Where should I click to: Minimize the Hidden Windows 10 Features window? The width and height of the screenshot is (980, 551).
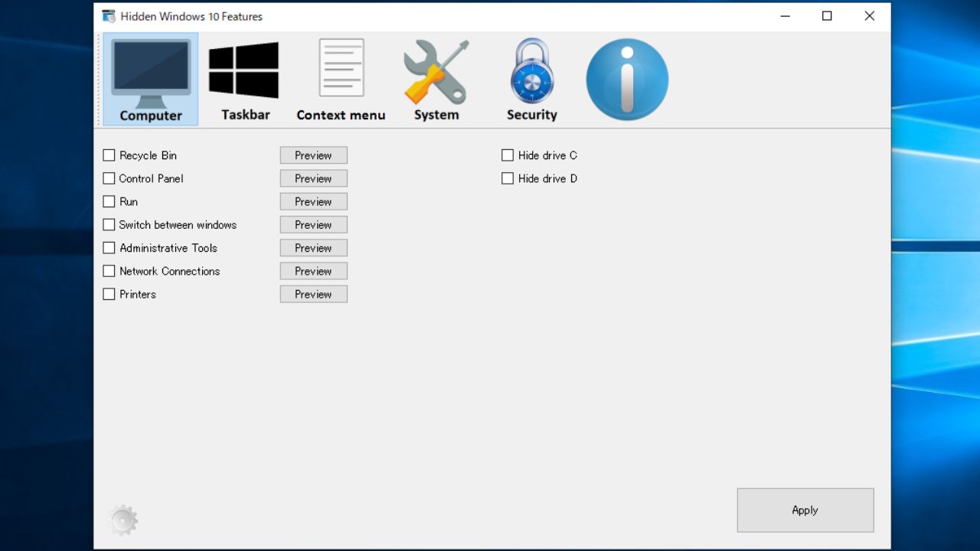785,16
